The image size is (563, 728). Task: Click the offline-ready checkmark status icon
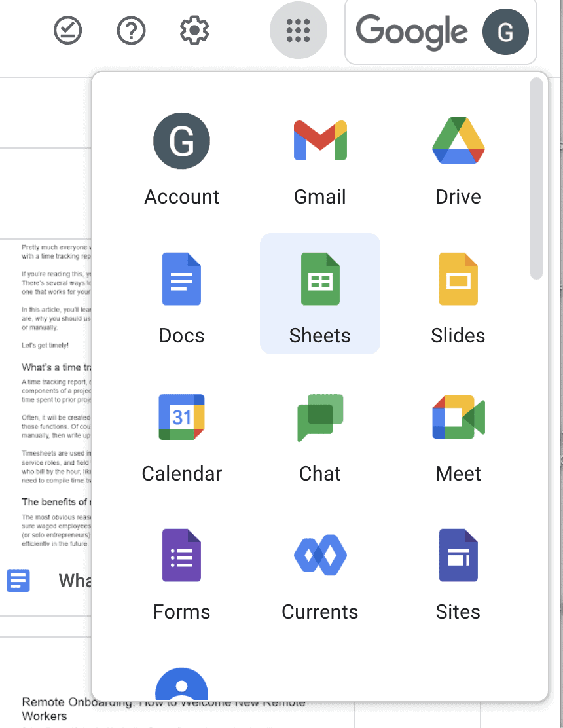68,31
